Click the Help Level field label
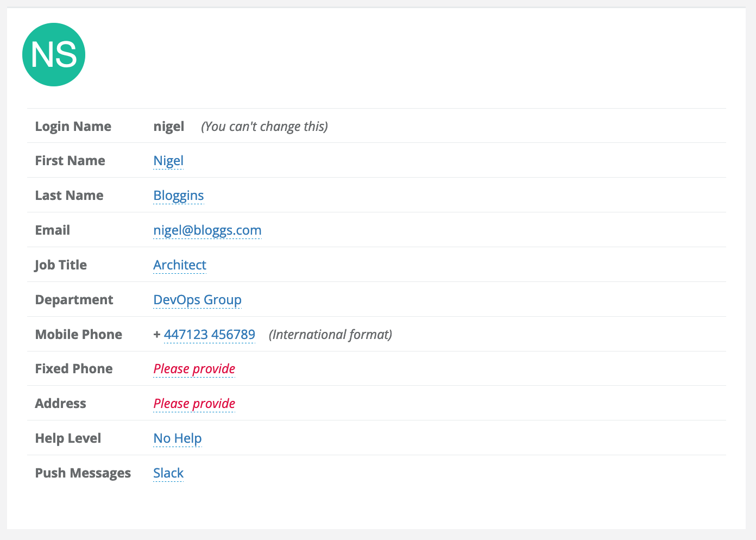 coord(68,438)
